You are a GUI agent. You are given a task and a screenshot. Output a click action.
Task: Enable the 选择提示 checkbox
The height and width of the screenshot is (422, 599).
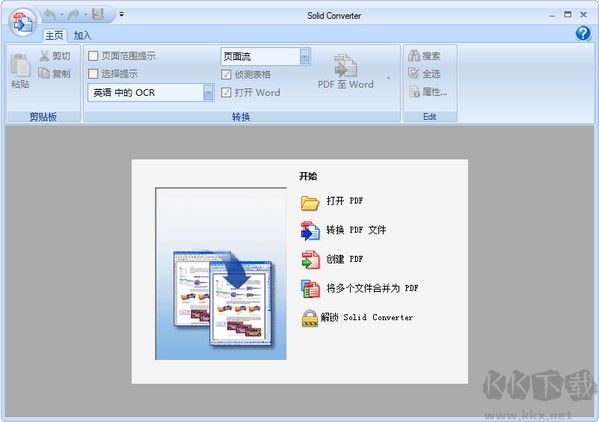click(x=93, y=74)
